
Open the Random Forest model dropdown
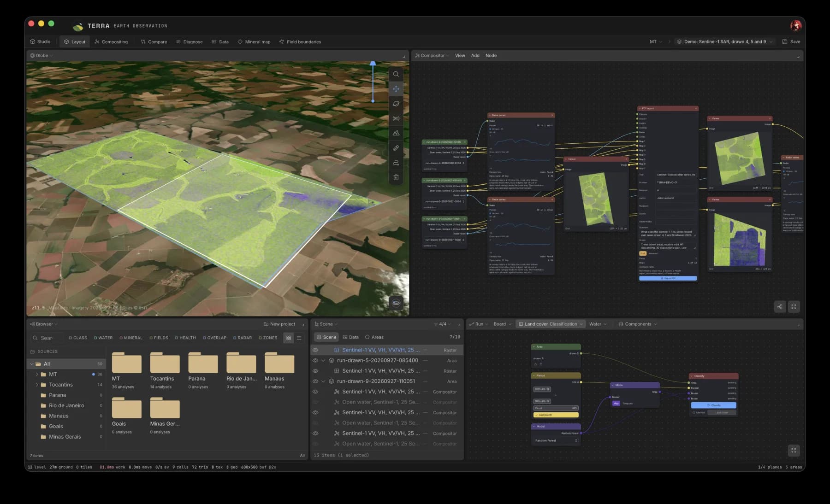pos(556,441)
